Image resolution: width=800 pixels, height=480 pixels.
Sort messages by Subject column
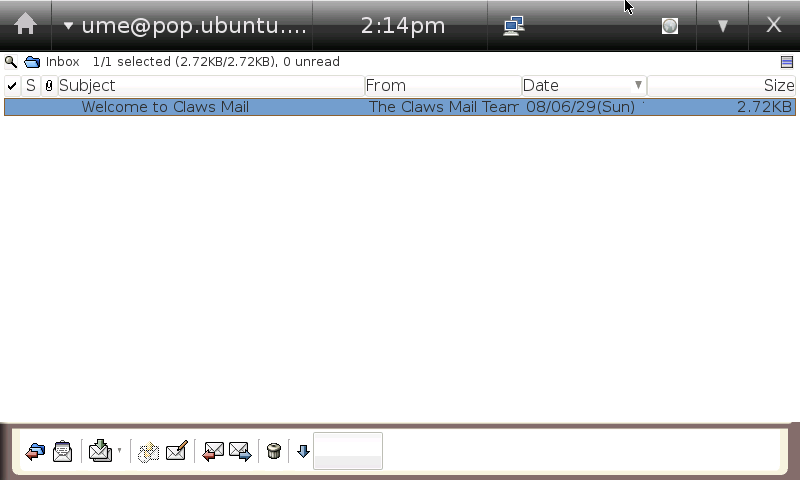tap(211, 86)
